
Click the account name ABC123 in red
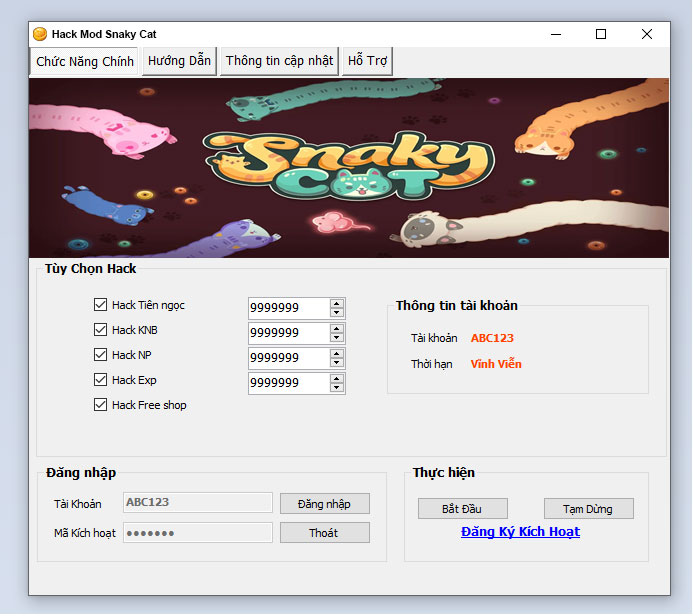492,338
